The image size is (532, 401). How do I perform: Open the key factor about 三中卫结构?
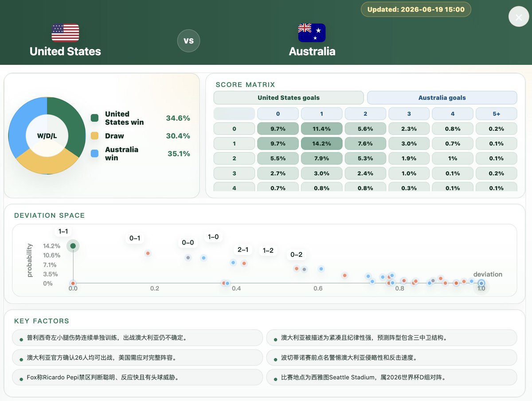392,338
